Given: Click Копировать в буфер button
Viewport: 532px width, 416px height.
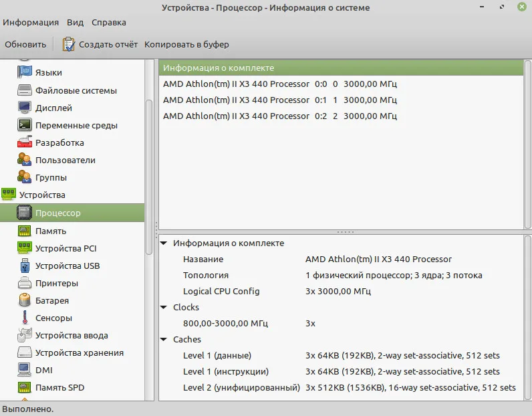Looking at the screenshot, I should coord(186,45).
